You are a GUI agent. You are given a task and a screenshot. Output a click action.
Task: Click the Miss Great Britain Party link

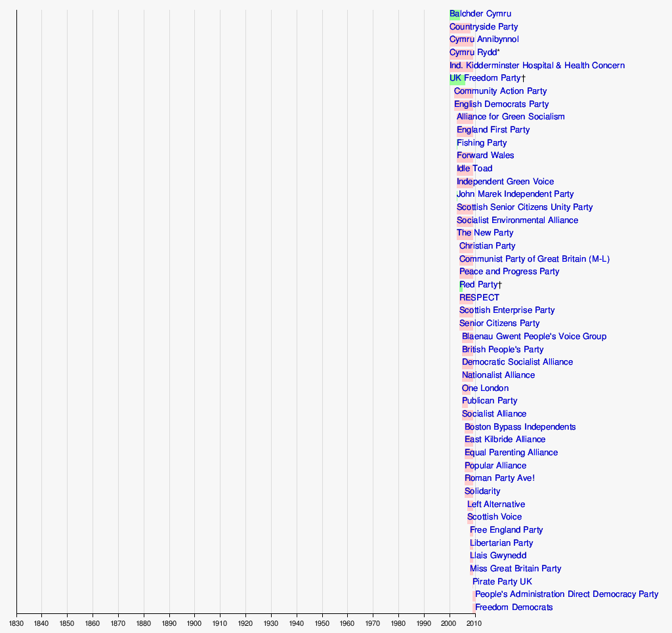[515, 569]
